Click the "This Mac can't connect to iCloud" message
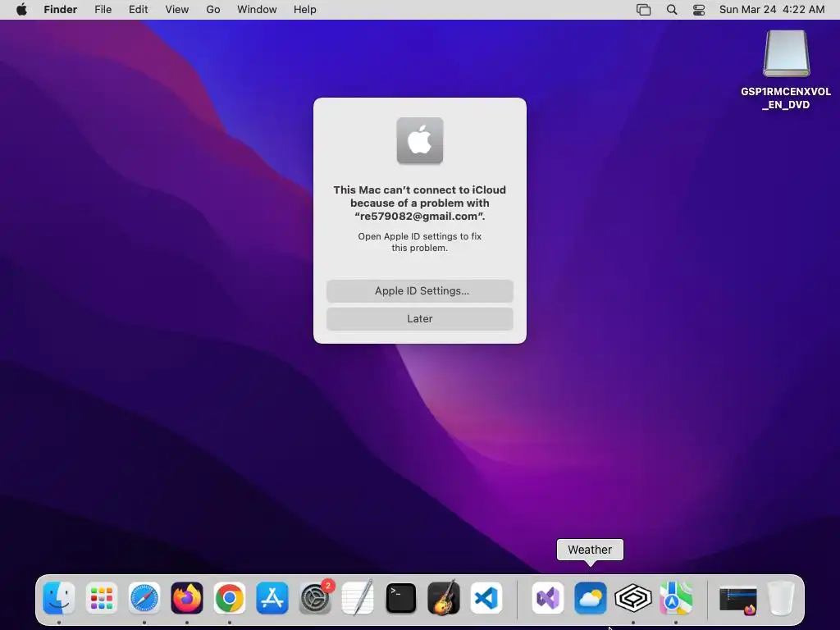Screen dimensions: 840x630 tap(420, 203)
